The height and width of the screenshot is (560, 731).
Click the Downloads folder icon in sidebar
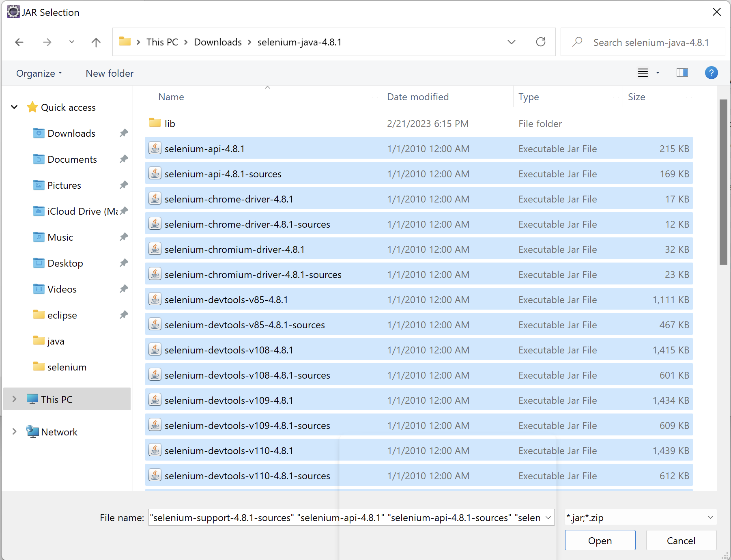tap(39, 133)
